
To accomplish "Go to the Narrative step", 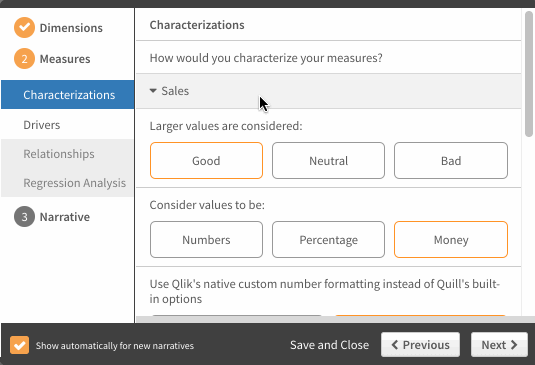I will click(x=65, y=217).
